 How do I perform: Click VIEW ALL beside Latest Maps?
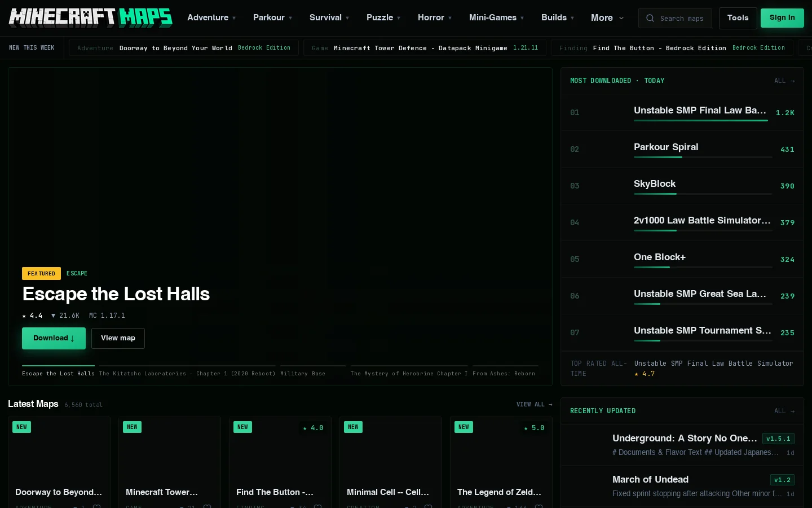pos(534,404)
